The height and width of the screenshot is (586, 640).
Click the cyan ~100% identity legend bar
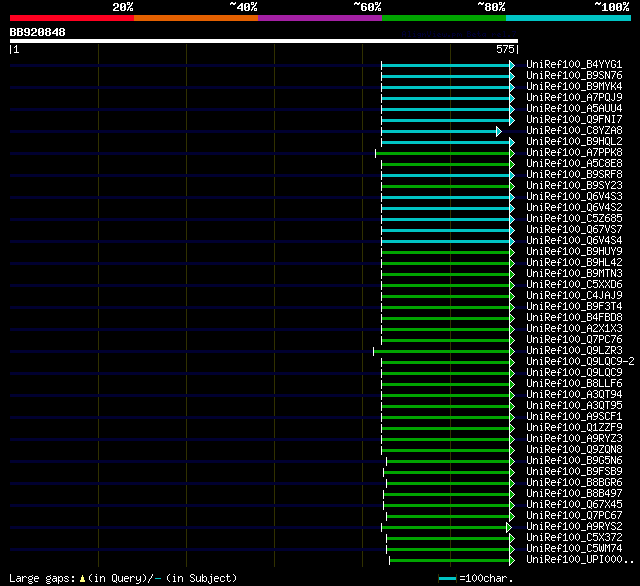(x=569, y=18)
